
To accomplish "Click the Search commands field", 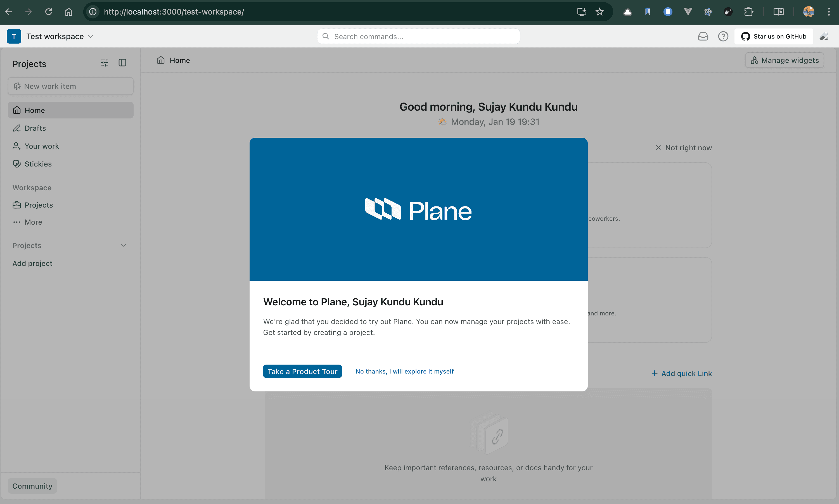I will pos(418,36).
